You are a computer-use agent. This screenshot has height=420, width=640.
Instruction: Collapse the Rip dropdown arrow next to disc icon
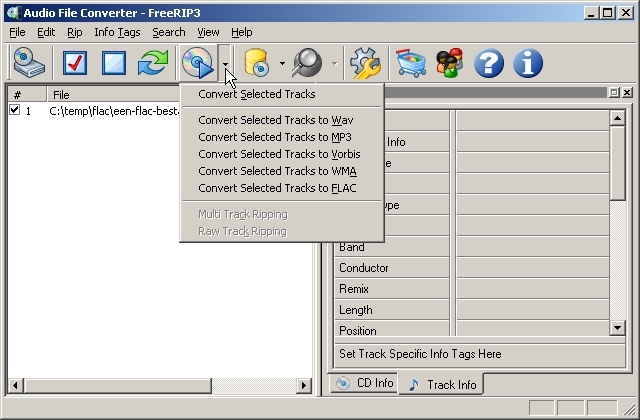click(225, 63)
